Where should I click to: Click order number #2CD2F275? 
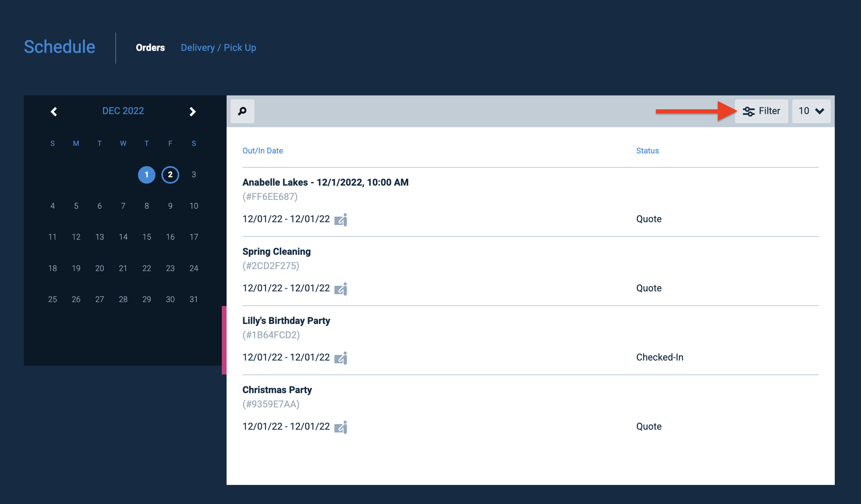pos(271,266)
